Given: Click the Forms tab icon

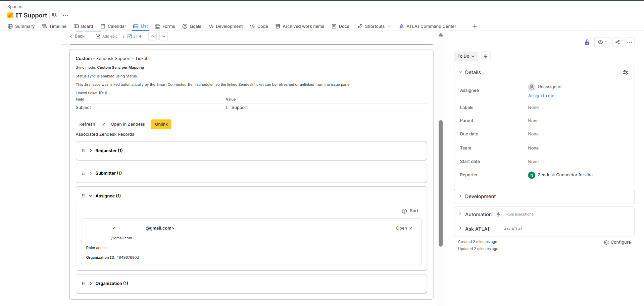Looking at the screenshot, I should 157,26.
